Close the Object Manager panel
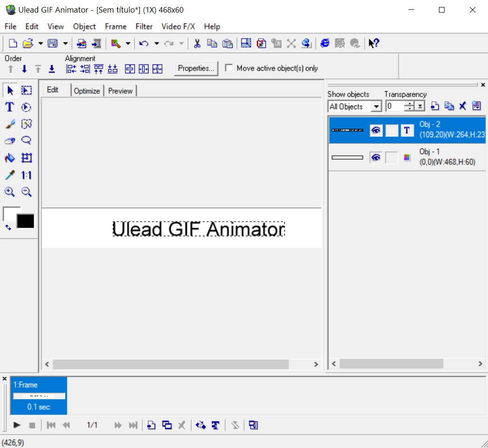This screenshot has height=448, width=488. click(x=483, y=84)
